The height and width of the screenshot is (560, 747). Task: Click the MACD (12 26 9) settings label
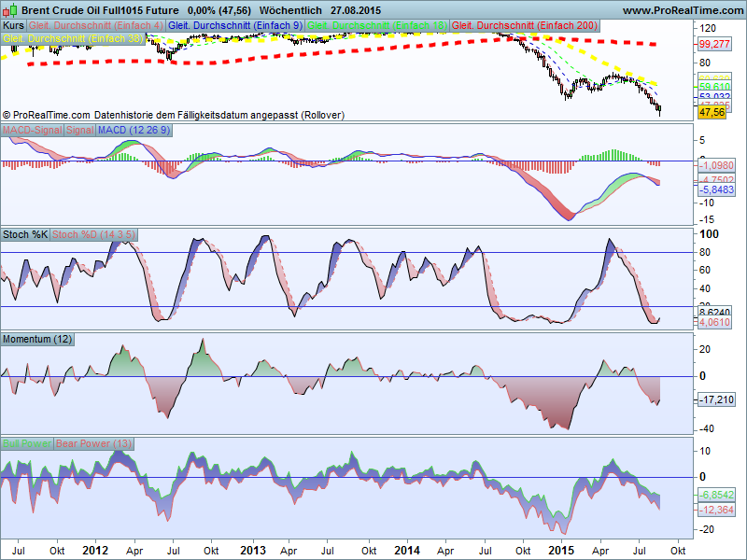(134, 130)
